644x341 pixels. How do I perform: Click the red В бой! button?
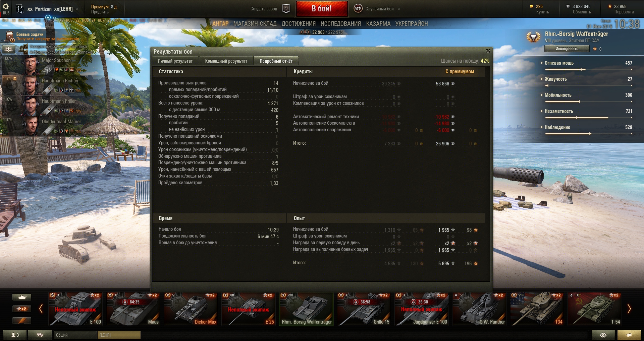coord(322,9)
